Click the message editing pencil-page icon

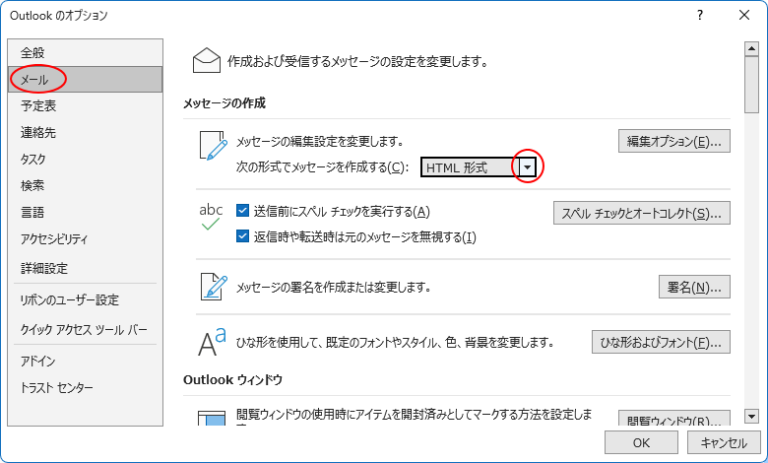click(x=213, y=146)
